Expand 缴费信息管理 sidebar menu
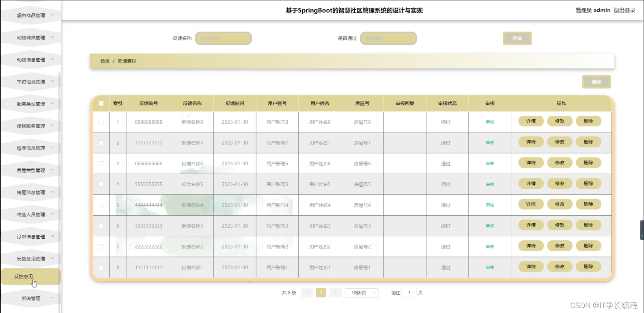The height and width of the screenshot is (313, 644). (31, 148)
